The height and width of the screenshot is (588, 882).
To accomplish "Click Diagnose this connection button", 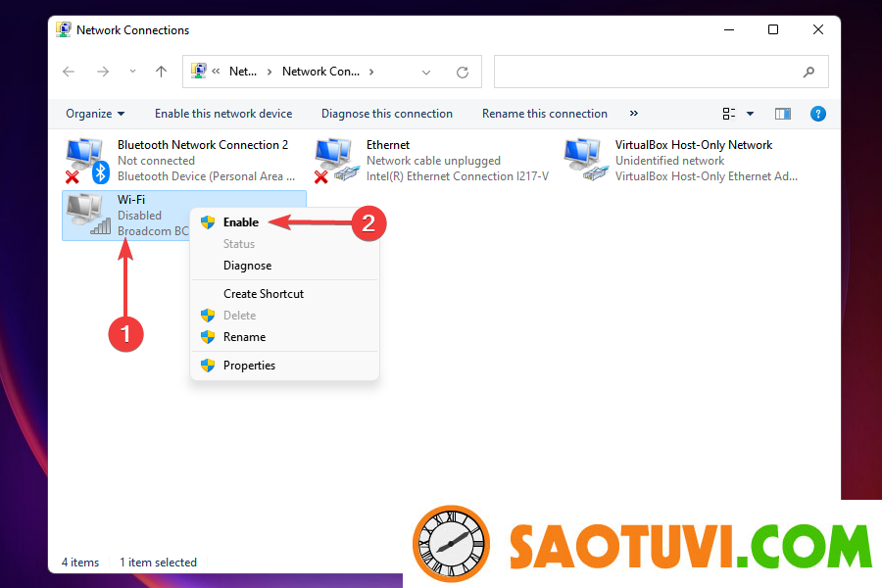I will (x=386, y=114).
